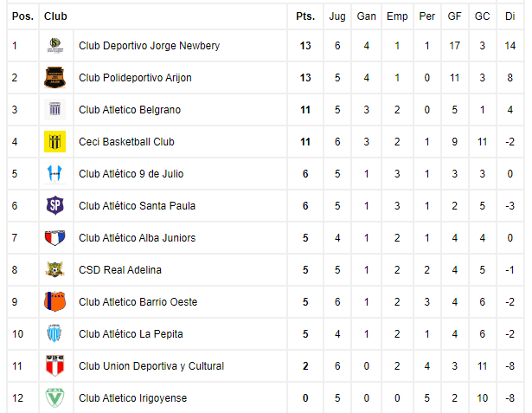Click the Union Deportiva y Cultural crest
Image resolution: width=532 pixels, height=413 pixels.
(55, 365)
